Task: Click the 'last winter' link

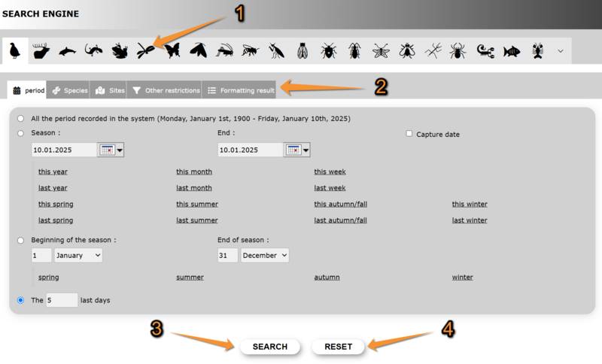Action: pos(470,220)
